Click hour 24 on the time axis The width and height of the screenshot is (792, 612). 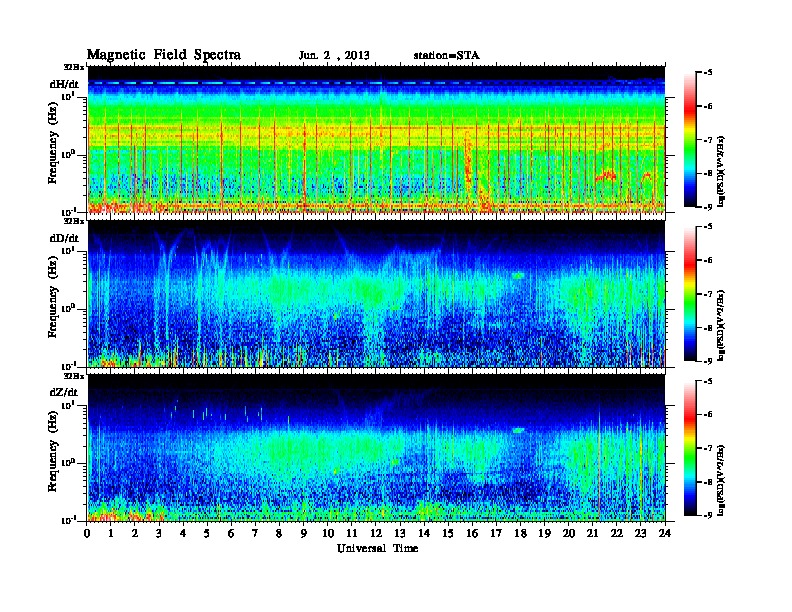click(x=665, y=533)
